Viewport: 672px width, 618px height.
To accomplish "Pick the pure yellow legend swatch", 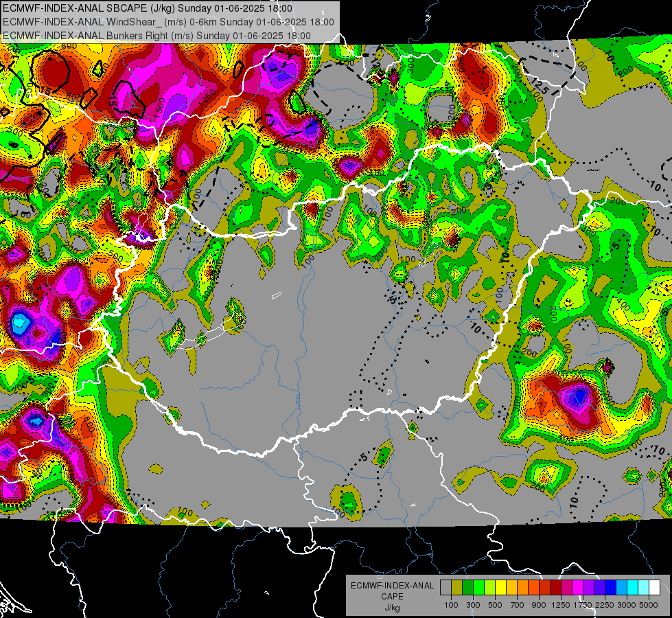I will (500, 588).
